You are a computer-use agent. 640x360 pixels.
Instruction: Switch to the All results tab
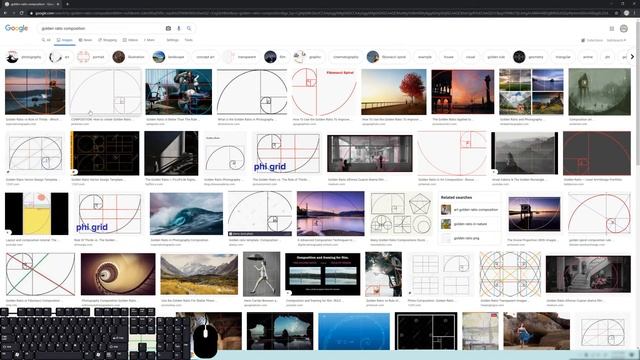(46, 40)
